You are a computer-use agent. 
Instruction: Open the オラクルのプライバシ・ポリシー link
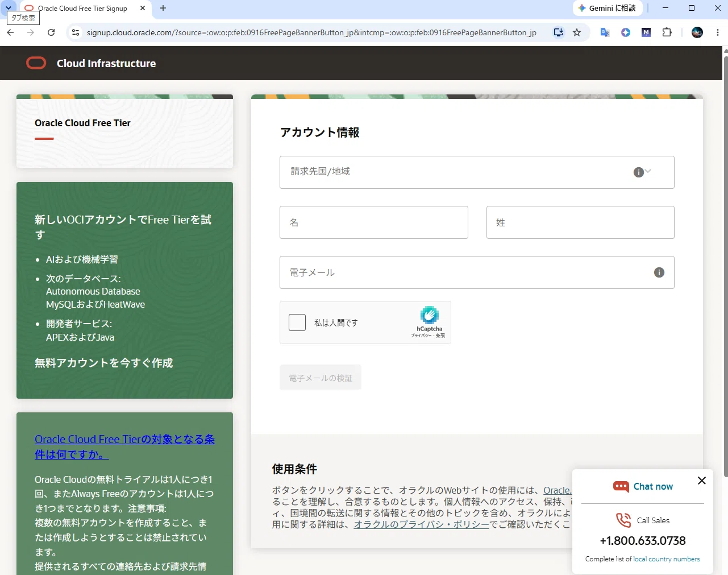click(421, 524)
